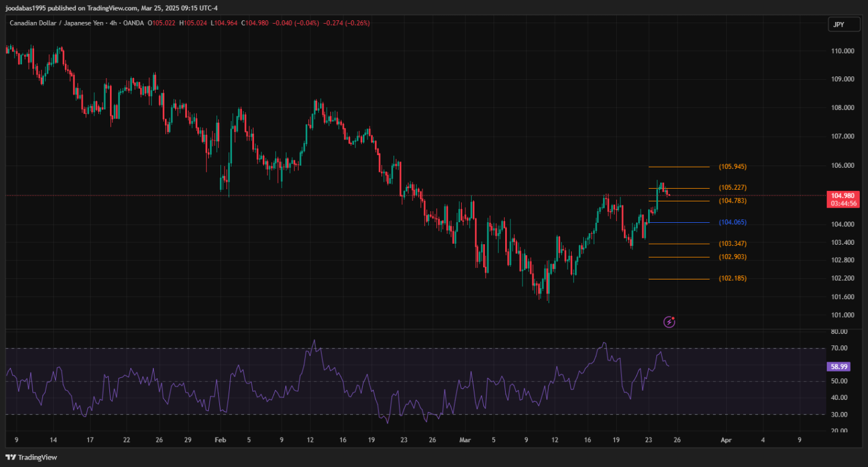Click the Apr label on the time axis
The height and width of the screenshot is (467, 868).
[726, 440]
